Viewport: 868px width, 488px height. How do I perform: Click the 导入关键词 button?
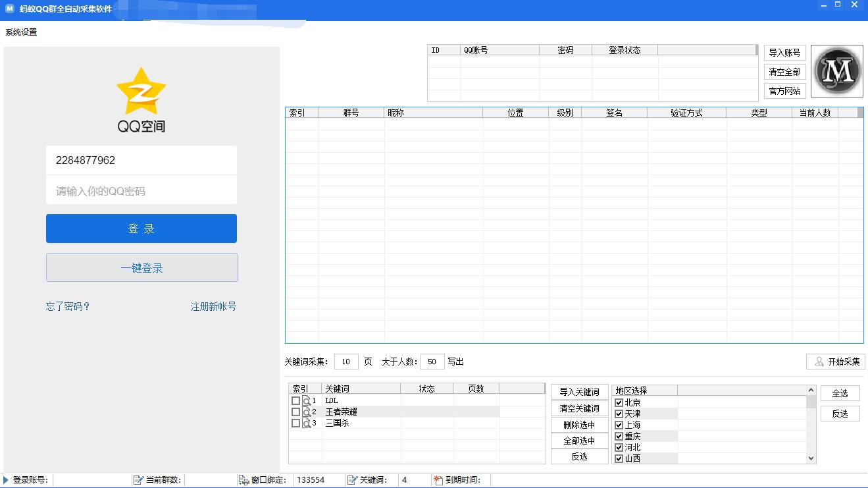coord(580,392)
